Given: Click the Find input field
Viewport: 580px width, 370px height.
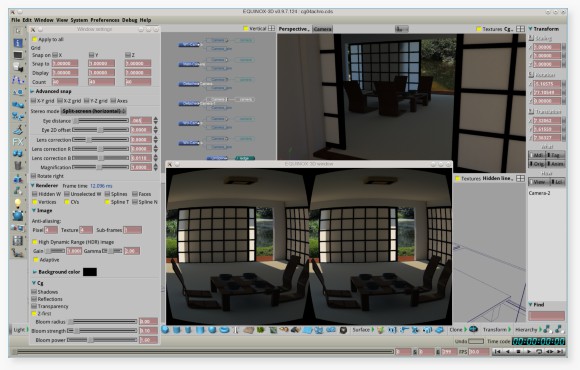Looking at the screenshot, I should [546, 315].
